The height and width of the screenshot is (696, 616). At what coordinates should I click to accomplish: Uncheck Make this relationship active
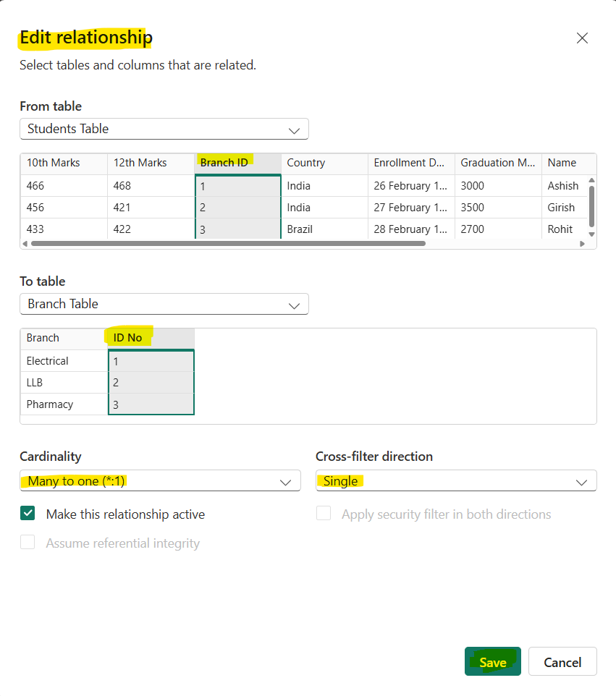[27, 514]
